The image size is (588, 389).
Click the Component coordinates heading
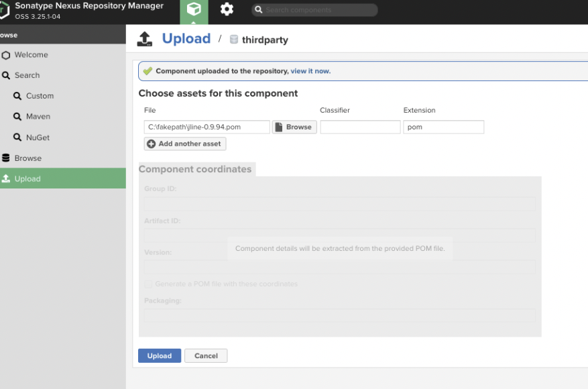point(195,169)
